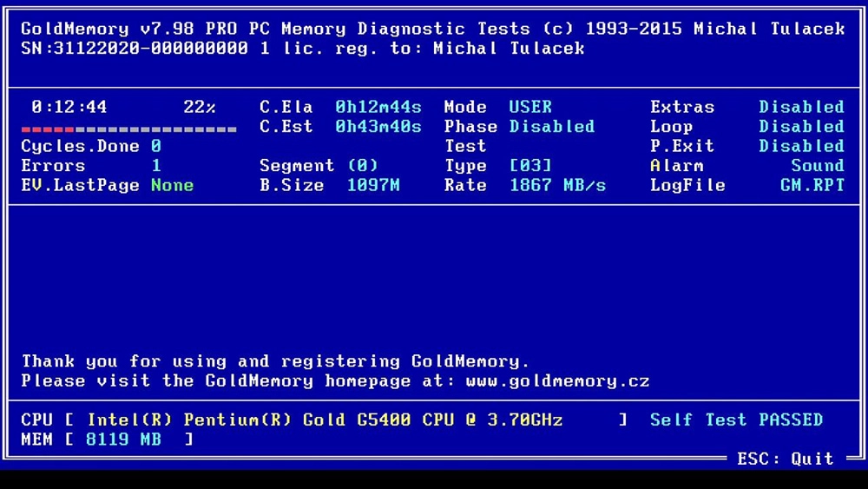
Task: Click the ESC: Quit label
Action: [785, 459]
